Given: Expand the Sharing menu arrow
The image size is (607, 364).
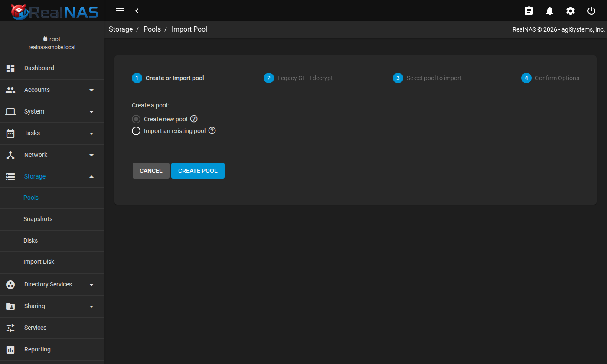Looking at the screenshot, I should [91, 306].
